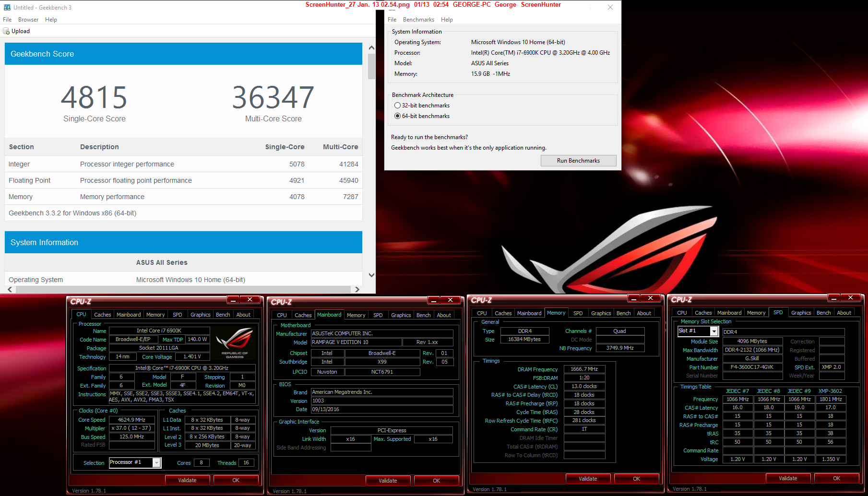Click Validate in CPU-Z CPU window

187,480
